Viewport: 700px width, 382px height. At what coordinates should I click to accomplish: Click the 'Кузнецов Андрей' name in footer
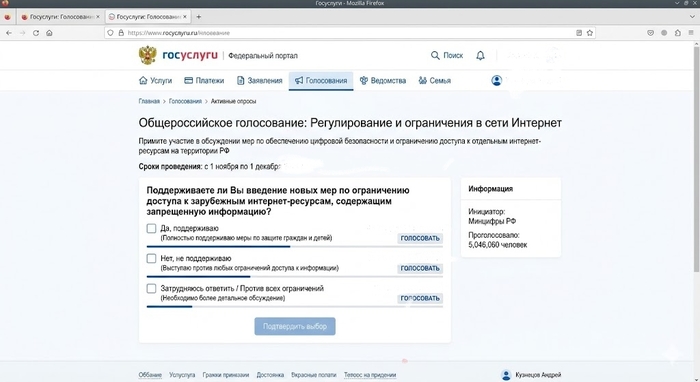tap(538, 375)
